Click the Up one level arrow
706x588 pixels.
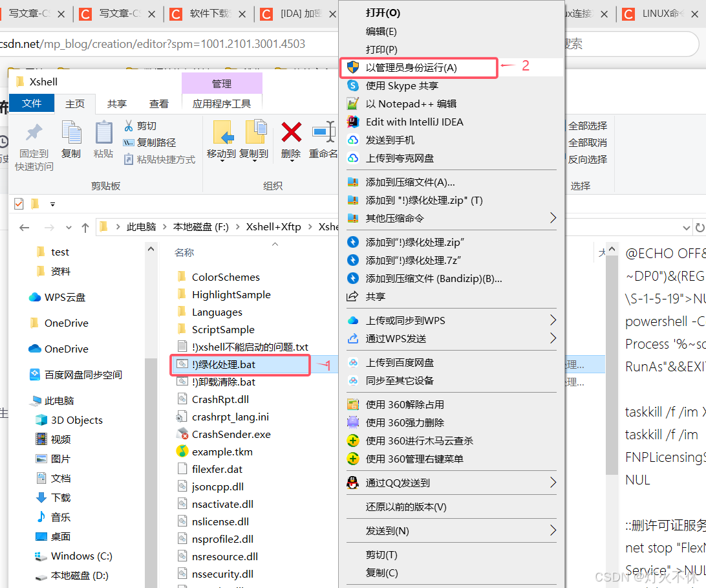(85, 228)
